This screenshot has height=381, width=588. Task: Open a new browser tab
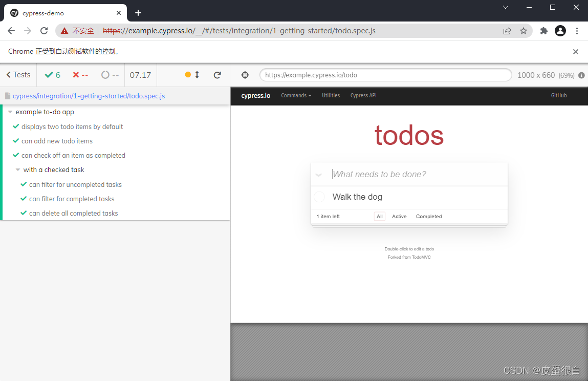coord(138,13)
